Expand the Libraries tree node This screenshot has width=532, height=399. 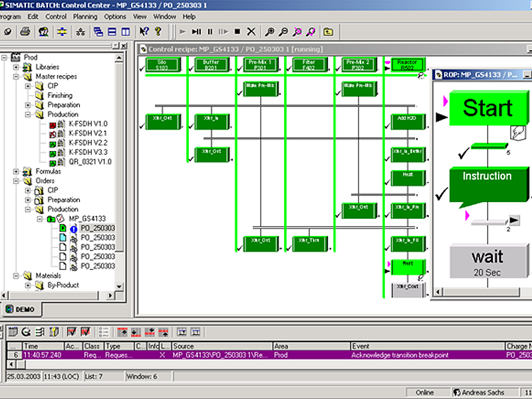point(16,67)
